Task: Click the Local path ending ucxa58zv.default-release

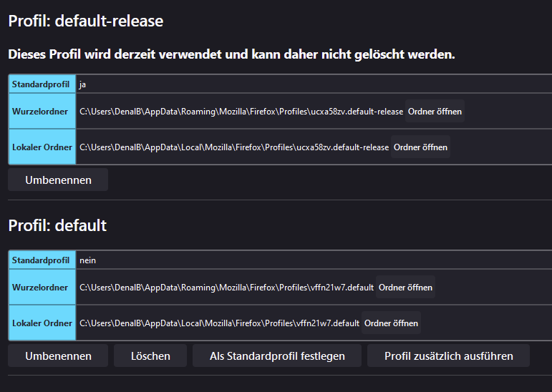Action: (233, 147)
